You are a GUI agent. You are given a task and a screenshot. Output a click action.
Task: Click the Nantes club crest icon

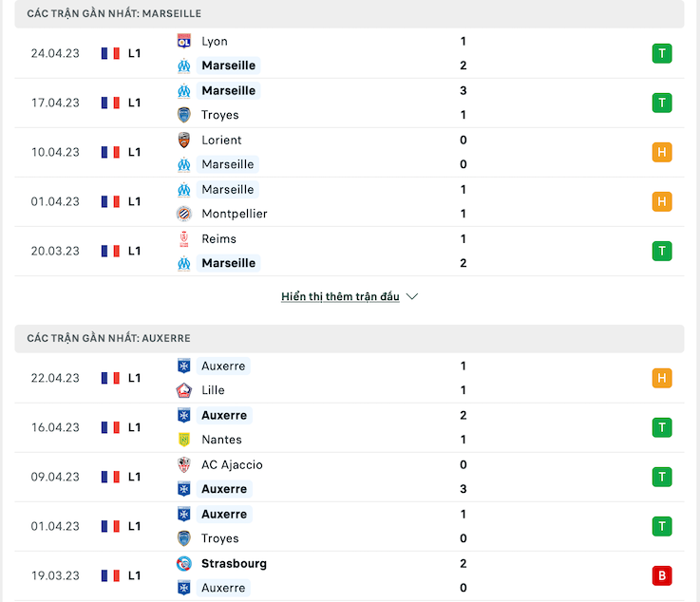[184, 440]
